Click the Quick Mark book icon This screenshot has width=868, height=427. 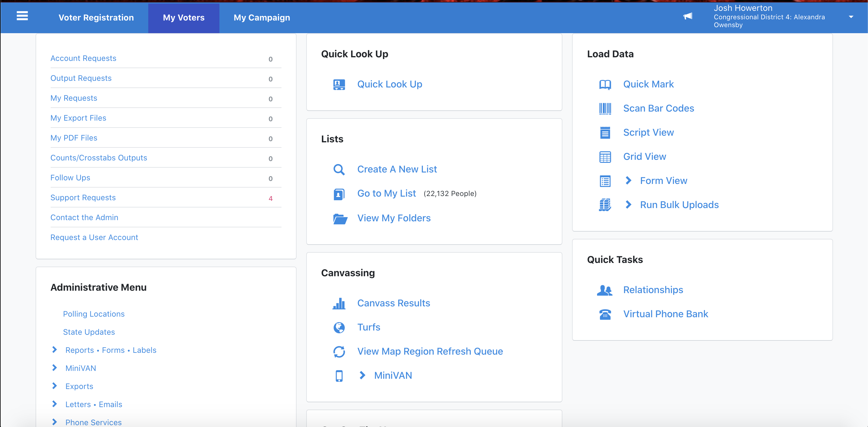click(x=605, y=85)
